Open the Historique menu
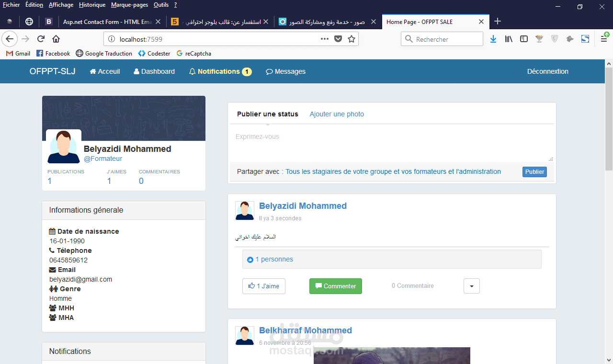613x364 pixels. [92, 5]
